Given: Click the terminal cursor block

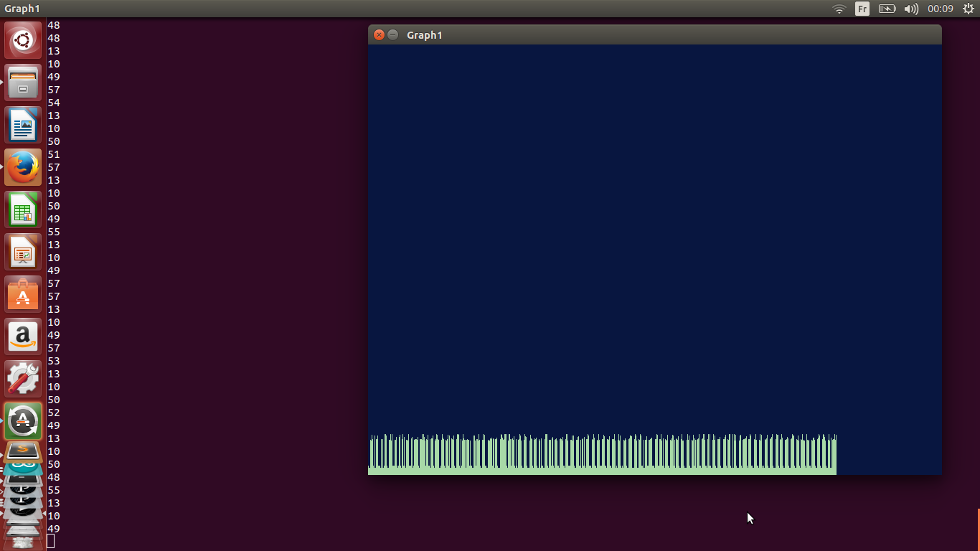Looking at the screenshot, I should tap(51, 542).
